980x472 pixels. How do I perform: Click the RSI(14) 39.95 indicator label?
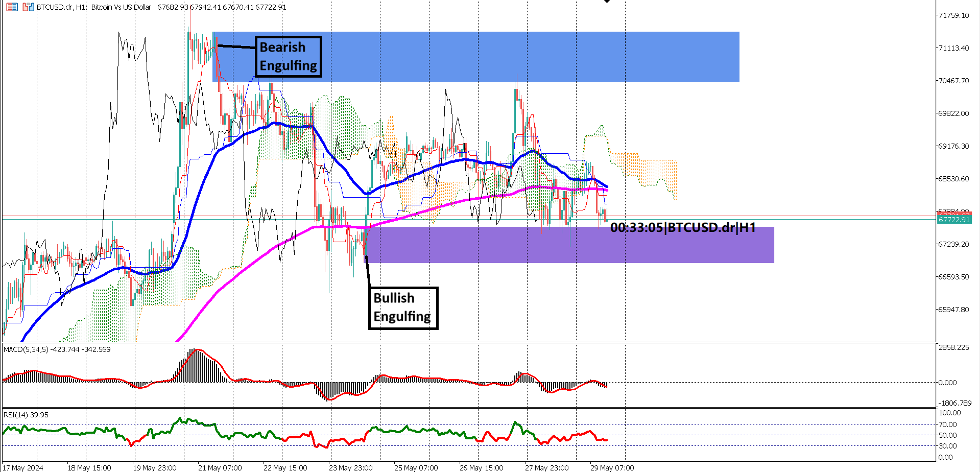[26, 415]
